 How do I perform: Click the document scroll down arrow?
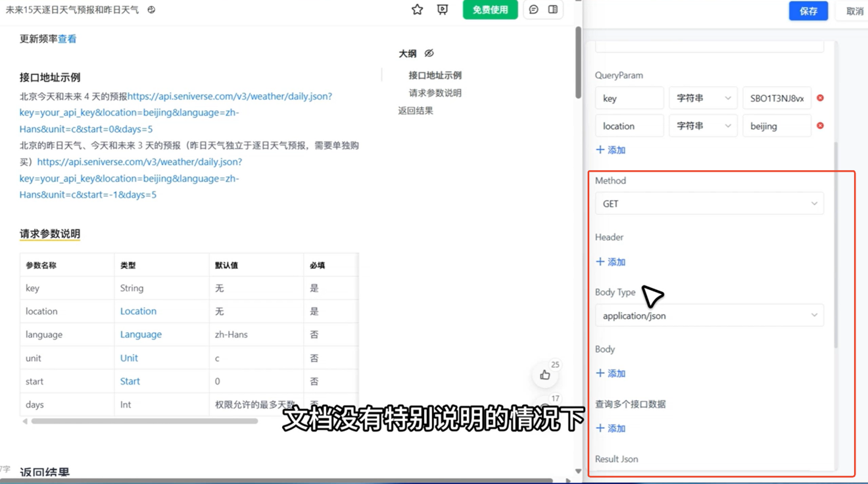point(578,471)
